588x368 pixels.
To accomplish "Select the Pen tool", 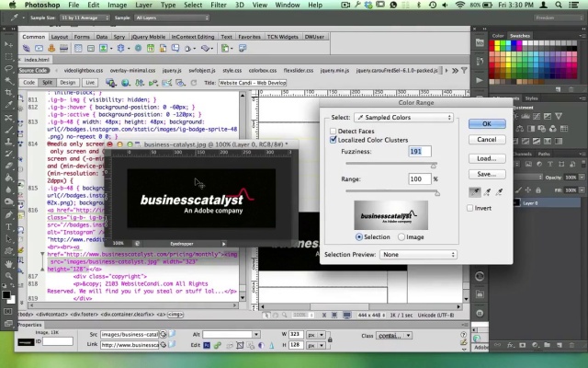I will (x=8, y=214).
